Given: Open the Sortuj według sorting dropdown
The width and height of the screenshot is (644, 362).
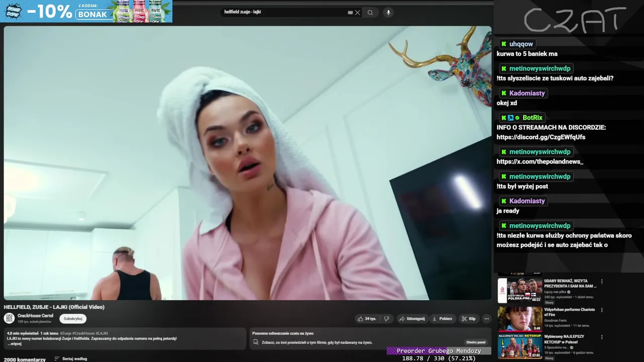Looking at the screenshot, I should [70, 359].
